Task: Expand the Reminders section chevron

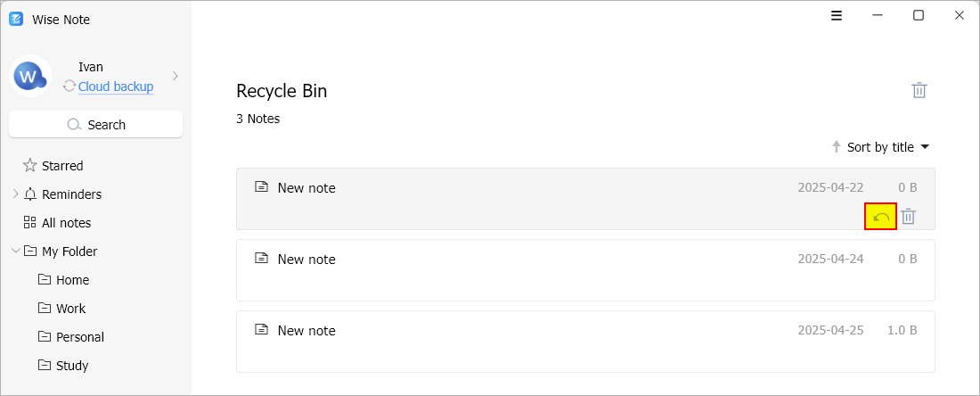Action: (x=16, y=194)
